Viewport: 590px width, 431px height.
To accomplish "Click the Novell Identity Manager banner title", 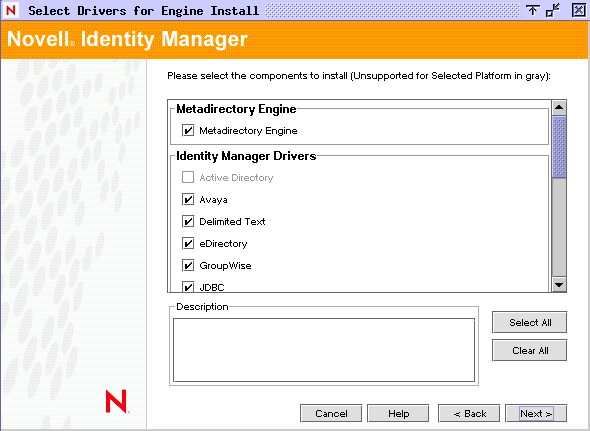I will (127, 39).
